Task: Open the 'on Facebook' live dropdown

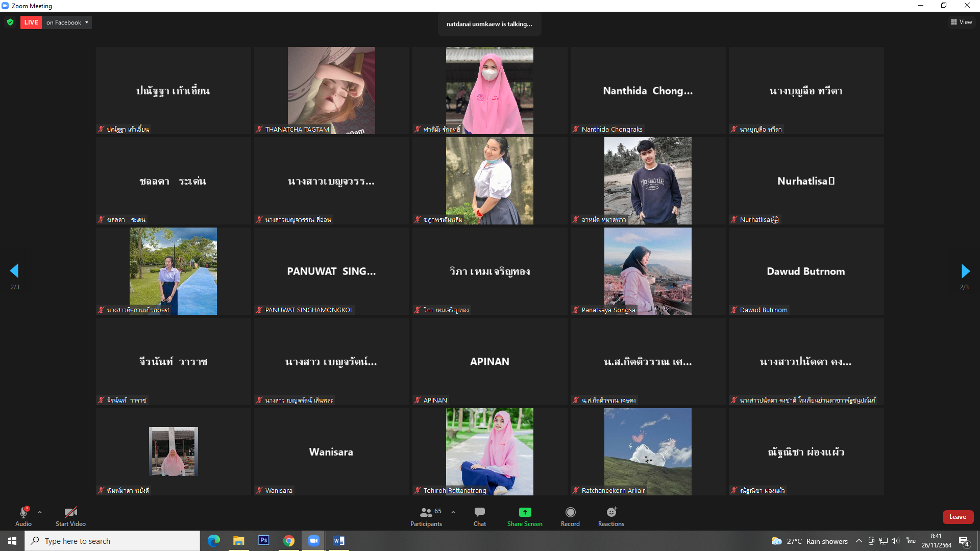Action: click(67, 22)
